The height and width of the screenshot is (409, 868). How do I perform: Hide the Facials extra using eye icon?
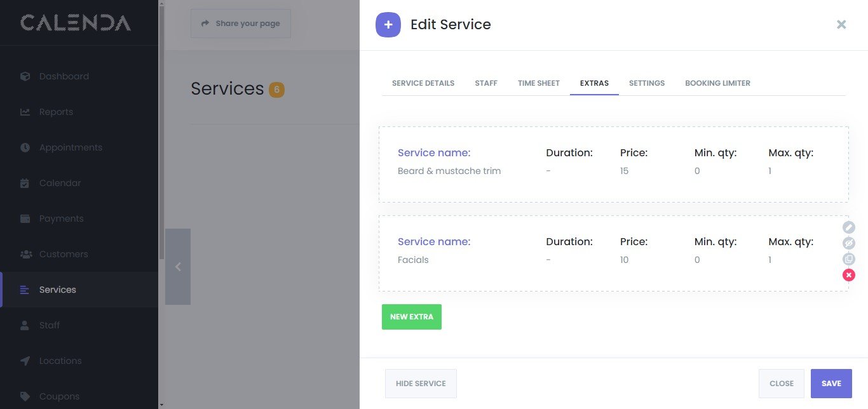[849, 243]
